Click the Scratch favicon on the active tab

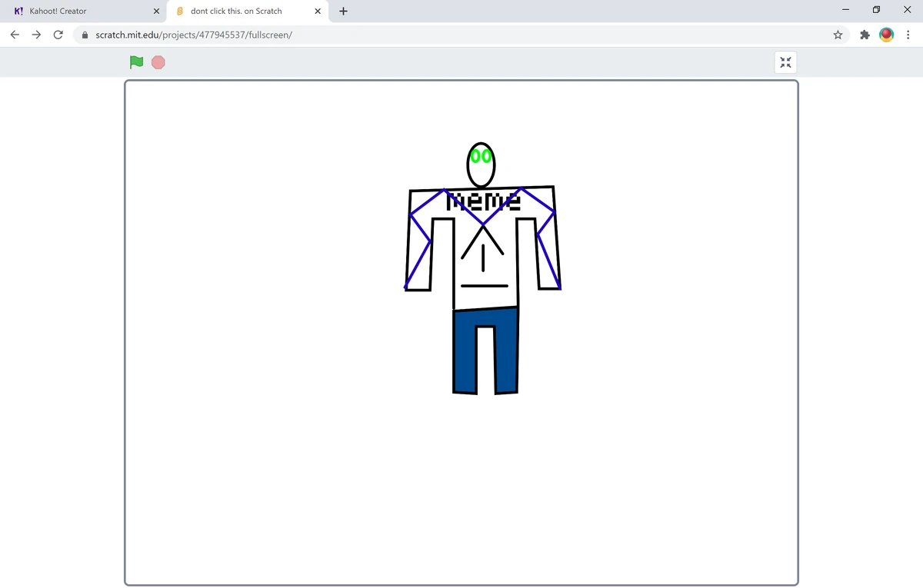pyautogui.click(x=179, y=11)
